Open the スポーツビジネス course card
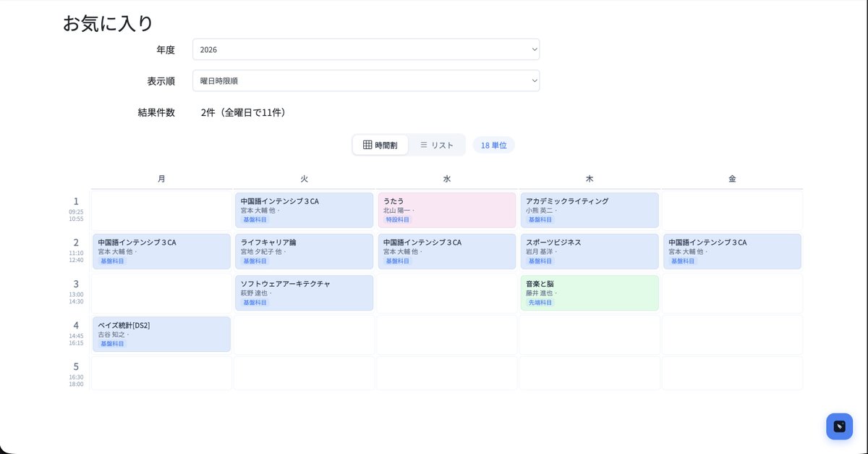Image resolution: width=868 pixels, height=454 pixels. 590,251
